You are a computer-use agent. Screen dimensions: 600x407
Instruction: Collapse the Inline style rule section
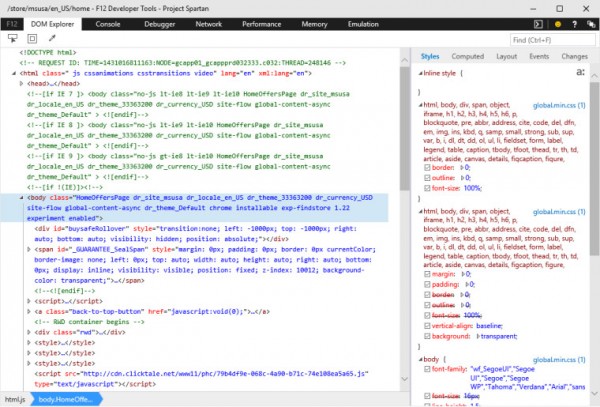[420, 74]
